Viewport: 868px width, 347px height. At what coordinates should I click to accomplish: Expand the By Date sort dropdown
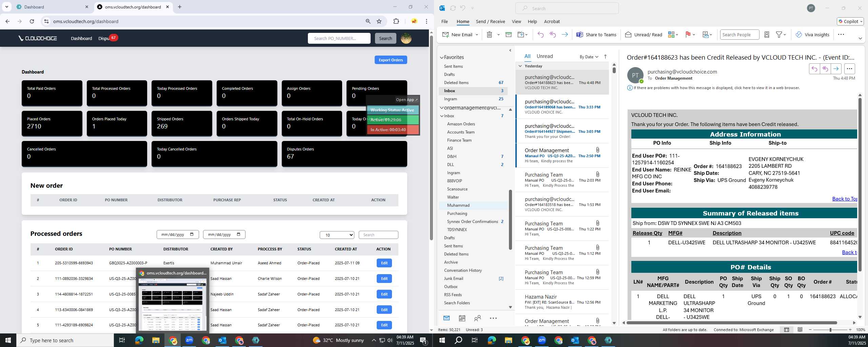click(589, 57)
